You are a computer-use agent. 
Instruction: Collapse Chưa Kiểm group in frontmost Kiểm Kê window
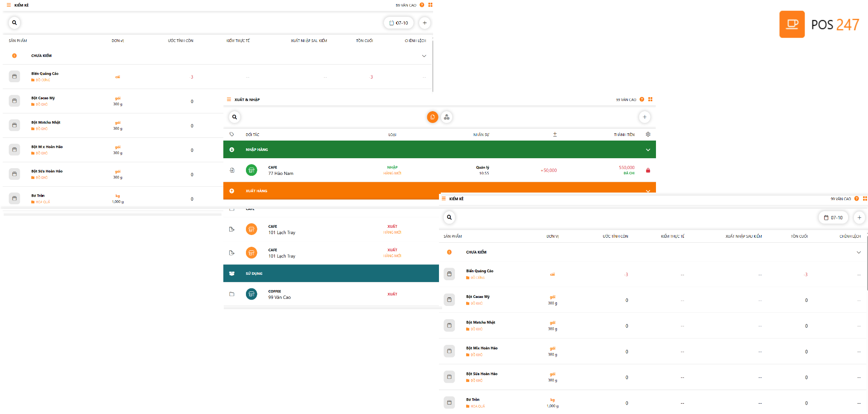pos(859,252)
